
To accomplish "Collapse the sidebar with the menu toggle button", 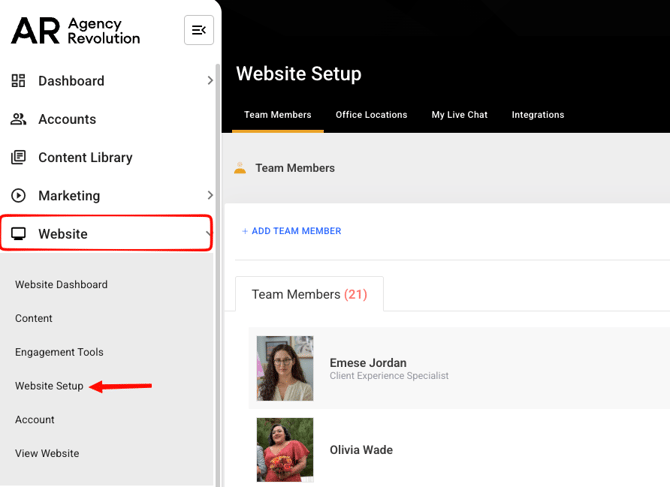I will 199,30.
